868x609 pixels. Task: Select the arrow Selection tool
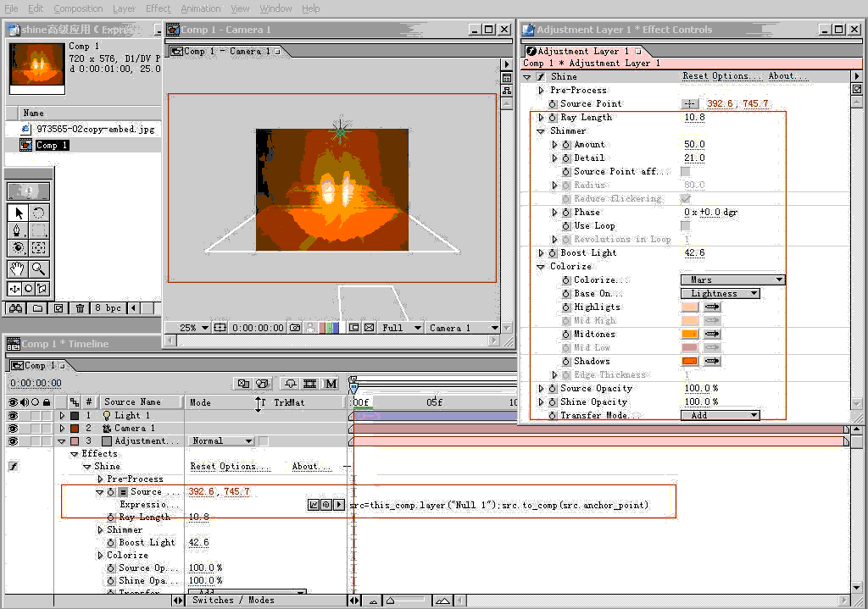[x=19, y=213]
